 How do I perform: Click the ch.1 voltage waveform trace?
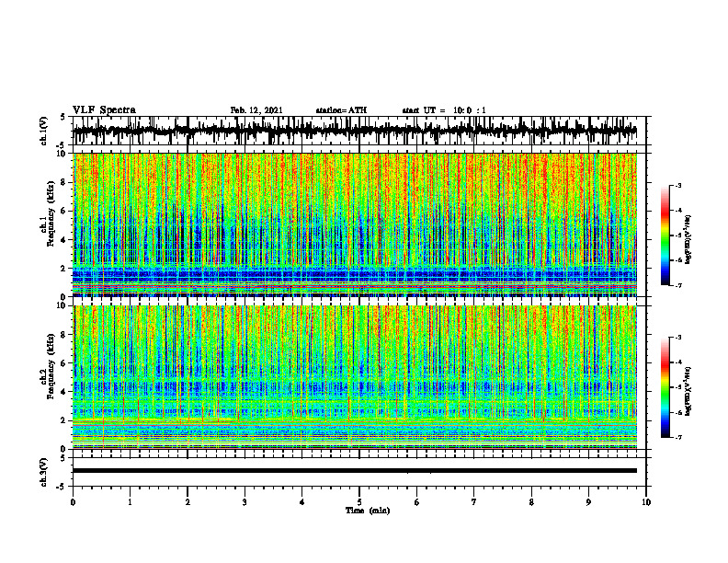pos(354,131)
